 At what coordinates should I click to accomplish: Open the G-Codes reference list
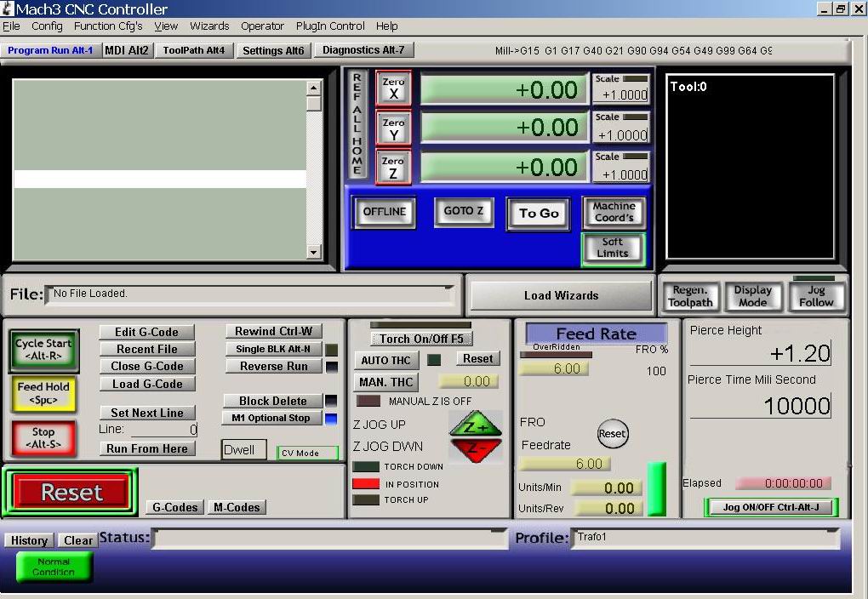[x=175, y=507]
